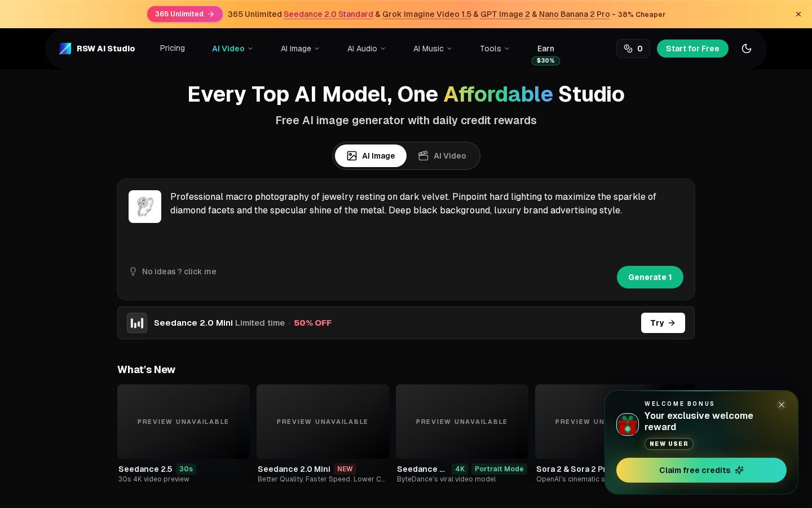Screen dimensions: 812x508
Task: Expand the AI Video menu dropdown
Action: (x=232, y=49)
